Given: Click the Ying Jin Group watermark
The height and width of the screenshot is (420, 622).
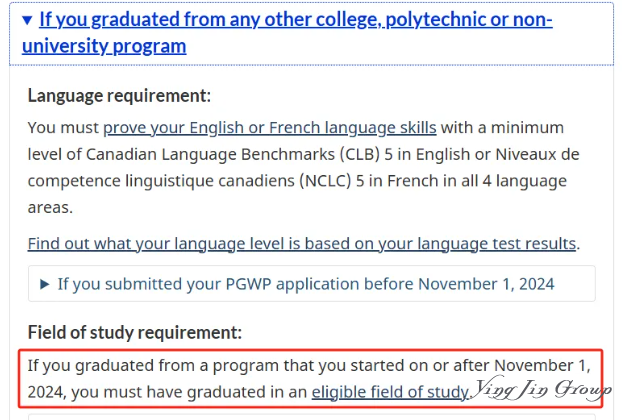Looking at the screenshot, I should [541, 389].
